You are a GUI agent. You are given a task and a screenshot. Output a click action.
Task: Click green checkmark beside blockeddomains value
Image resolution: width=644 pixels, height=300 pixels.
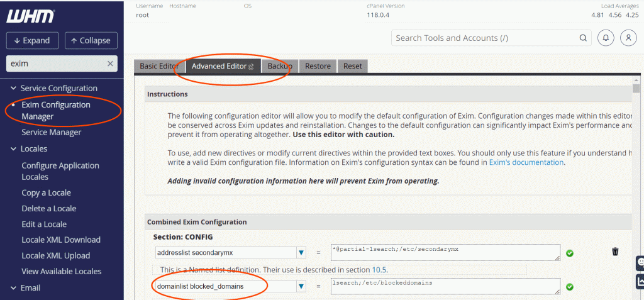(570, 287)
